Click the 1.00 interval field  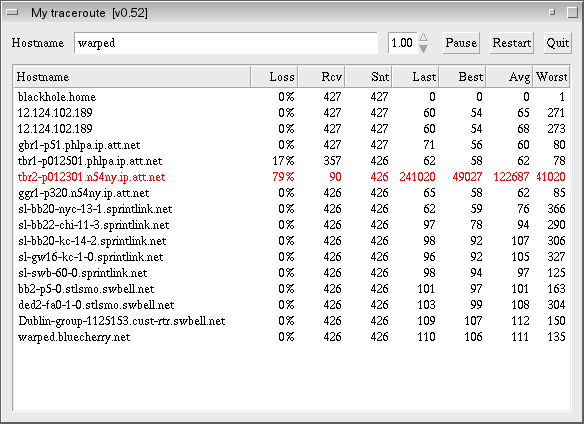tap(403, 43)
